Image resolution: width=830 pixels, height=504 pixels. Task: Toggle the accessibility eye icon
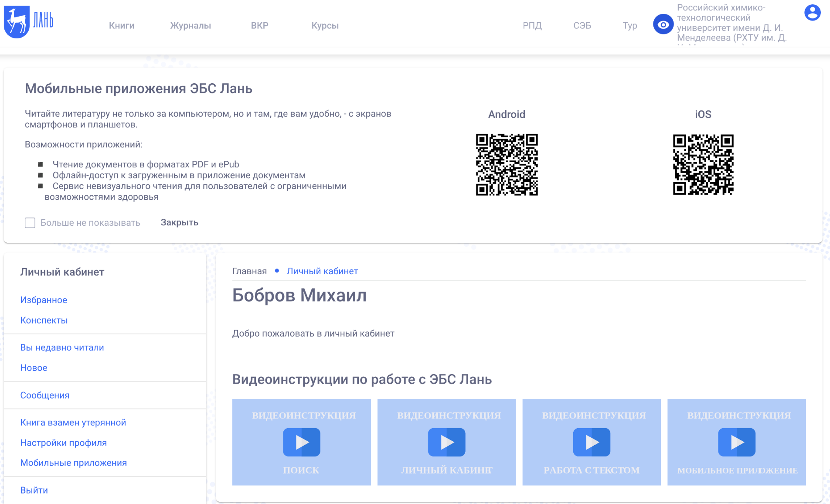[x=663, y=25]
